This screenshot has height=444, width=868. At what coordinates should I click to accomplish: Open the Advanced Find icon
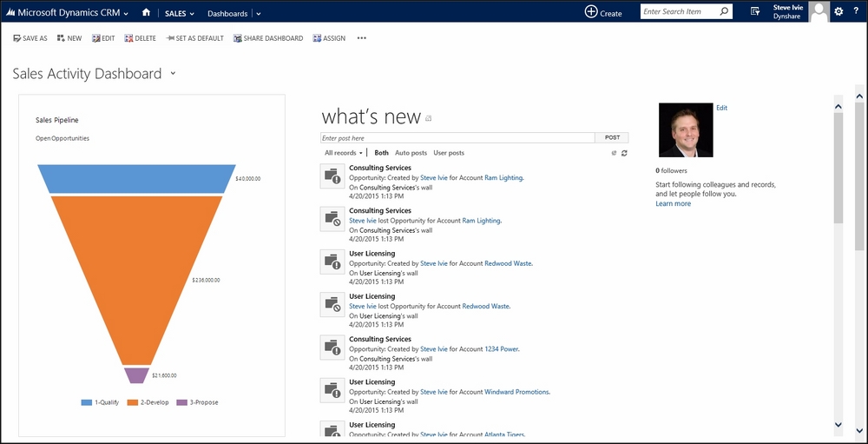pos(754,11)
